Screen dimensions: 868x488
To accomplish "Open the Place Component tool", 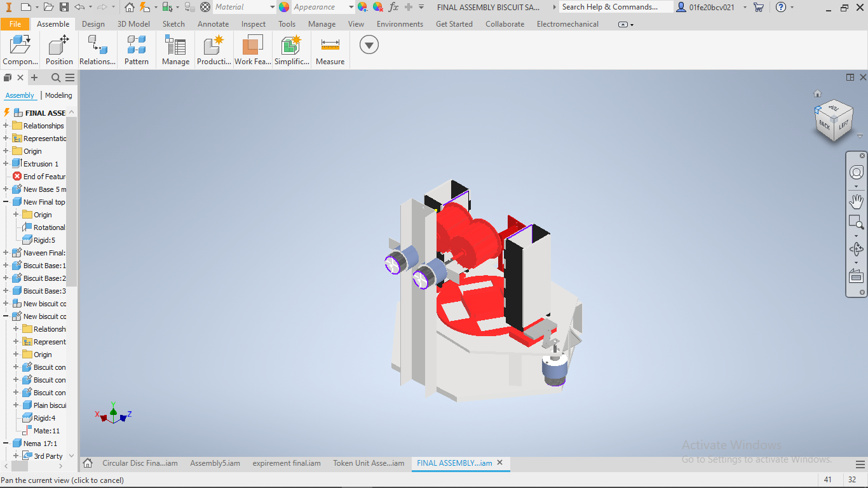I will coord(20,50).
